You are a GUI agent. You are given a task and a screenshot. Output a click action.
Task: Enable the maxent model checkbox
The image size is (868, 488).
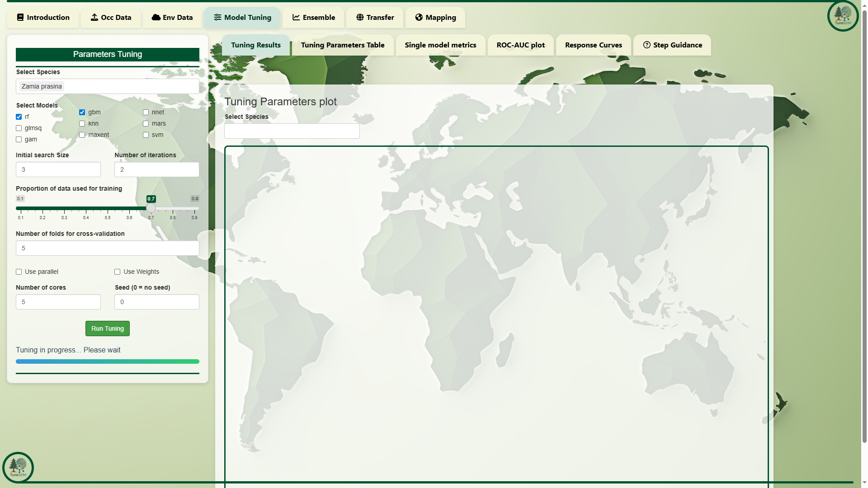(x=82, y=135)
